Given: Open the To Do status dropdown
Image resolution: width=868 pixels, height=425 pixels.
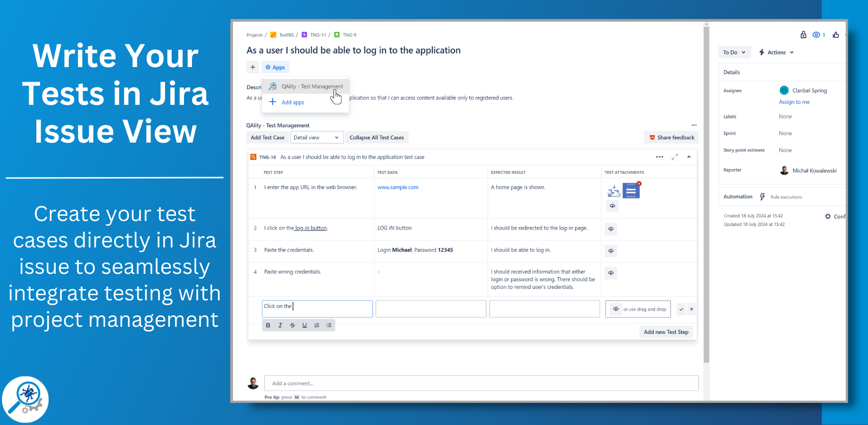Looking at the screenshot, I should (734, 52).
